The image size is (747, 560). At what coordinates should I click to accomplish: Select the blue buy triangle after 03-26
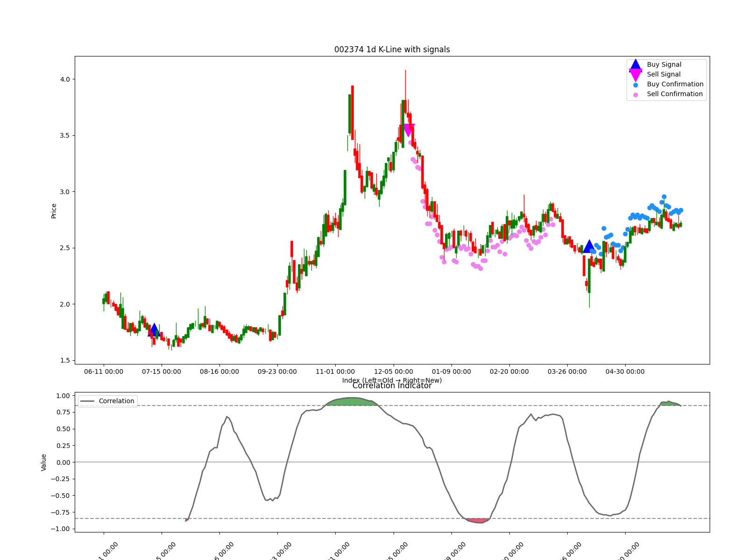(x=589, y=246)
